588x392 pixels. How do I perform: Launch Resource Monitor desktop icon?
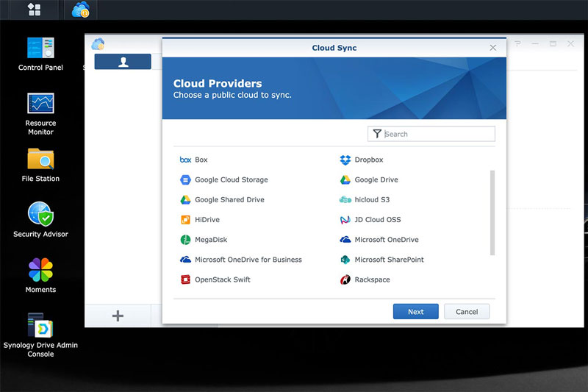point(40,103)
